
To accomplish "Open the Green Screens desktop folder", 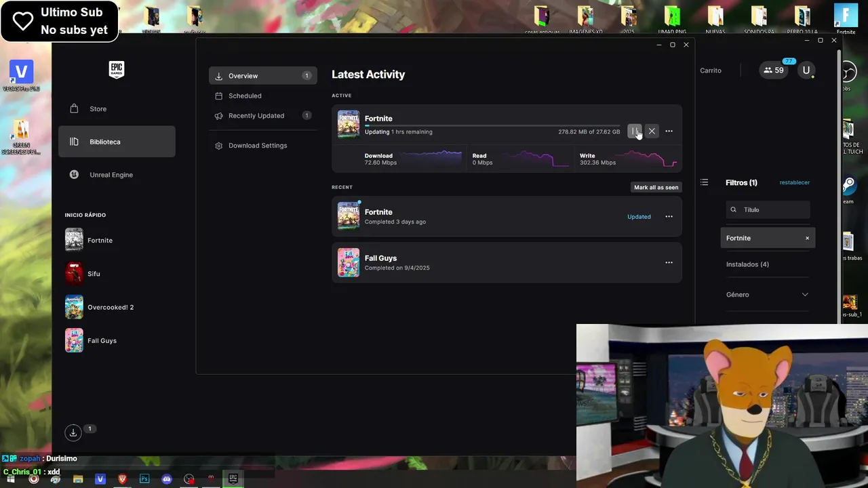I will 21,138.
